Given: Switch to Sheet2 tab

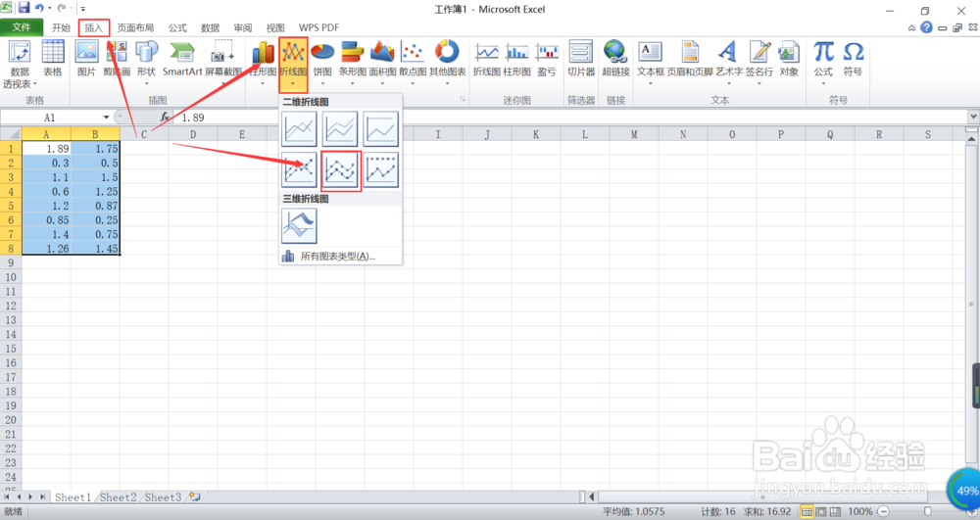Looking at the screenshot, I should point(118,497).
